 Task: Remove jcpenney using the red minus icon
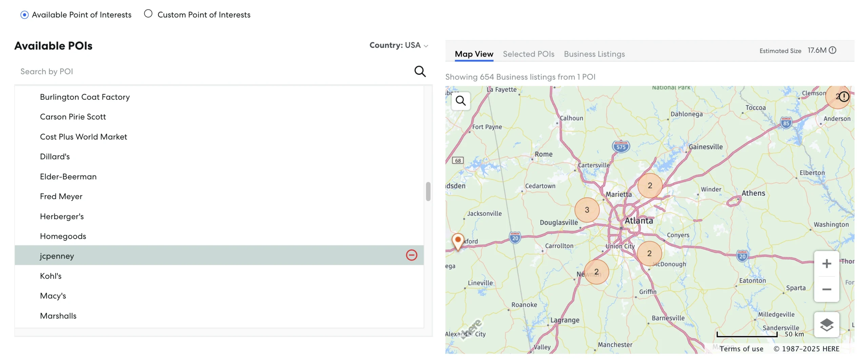(x=411, y=255)
